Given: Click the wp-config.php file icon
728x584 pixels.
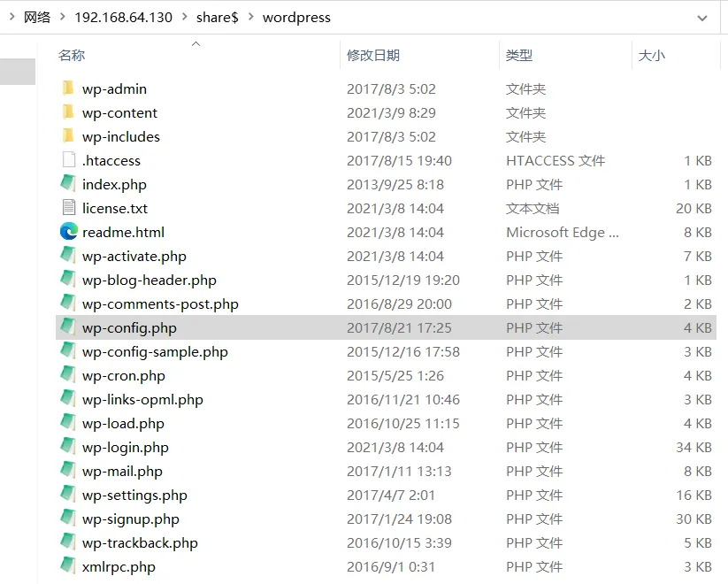Looking at the screenshot, I should (68, 327).
